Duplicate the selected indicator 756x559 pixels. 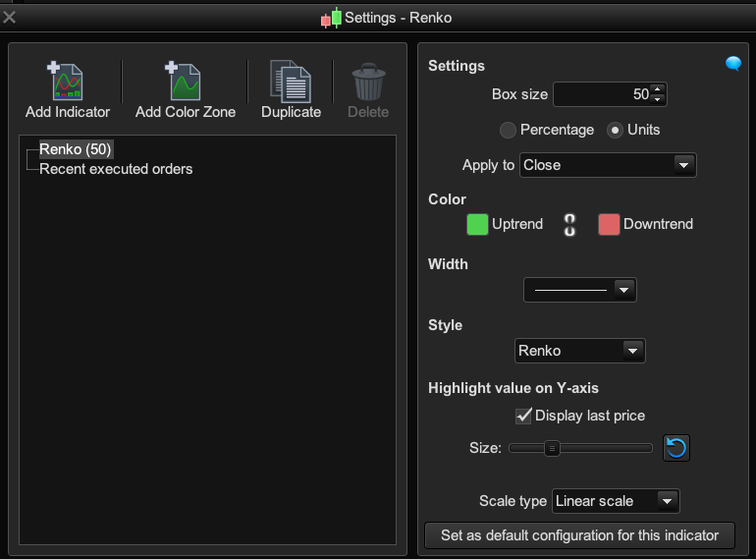[x=291, y=83]
